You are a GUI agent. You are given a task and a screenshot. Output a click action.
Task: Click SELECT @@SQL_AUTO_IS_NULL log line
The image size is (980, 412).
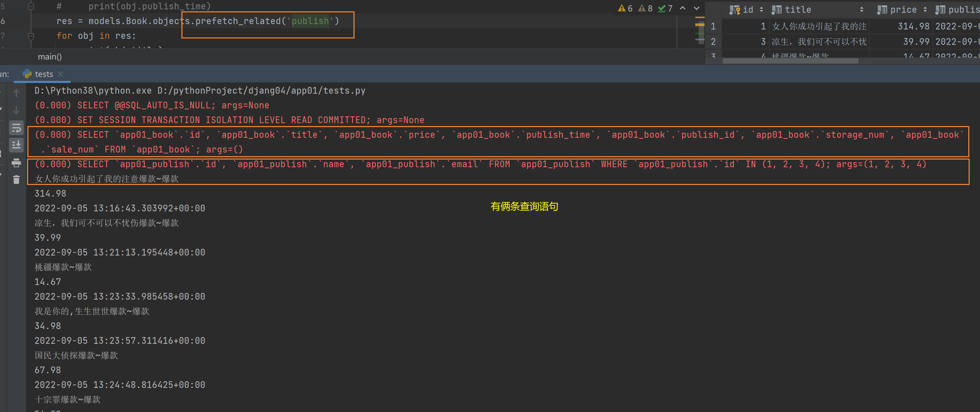pyautogui.click(x=152, y=105)
